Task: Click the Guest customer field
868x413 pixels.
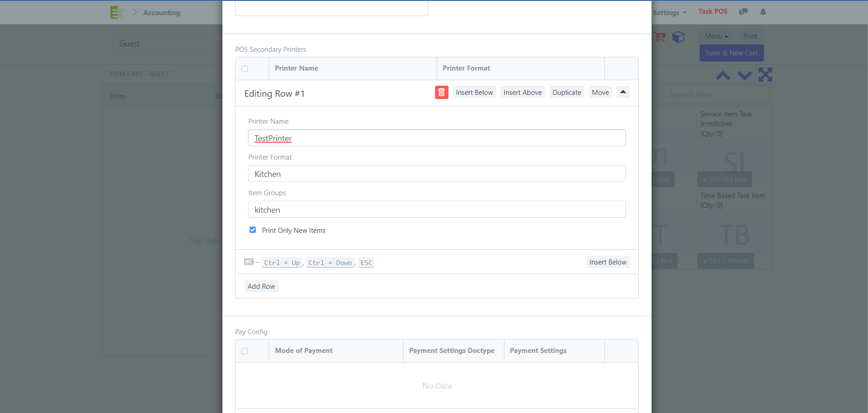Action: [x=168, y=43]
